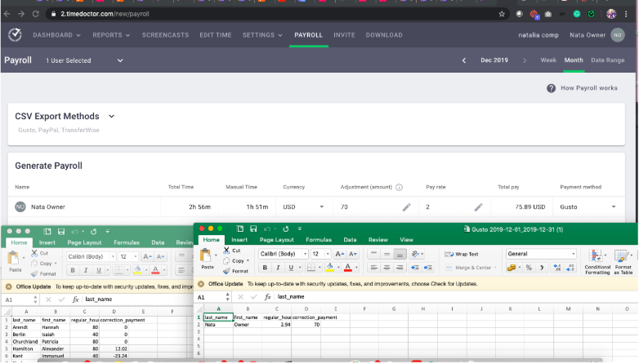The width and height of the screenshot is (639, 364).
Task: Open the Edit Time link
Action: [x=216, y=35]
